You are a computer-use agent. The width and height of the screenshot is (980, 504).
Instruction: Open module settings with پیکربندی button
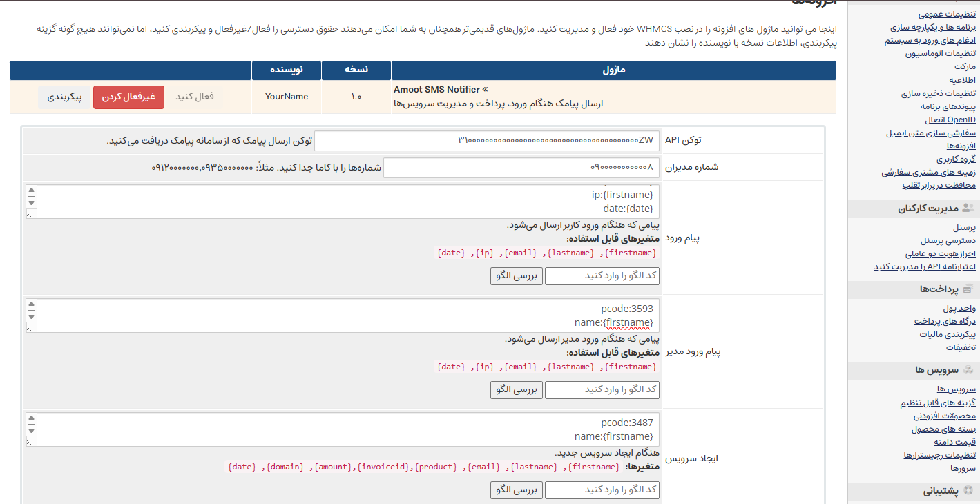pos(64,97)
